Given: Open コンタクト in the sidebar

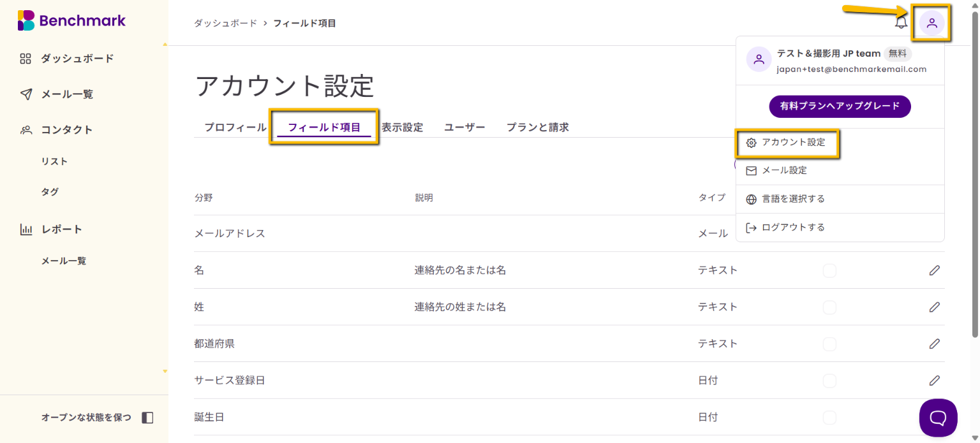Looking at the screenshot, I should (57, 130).
